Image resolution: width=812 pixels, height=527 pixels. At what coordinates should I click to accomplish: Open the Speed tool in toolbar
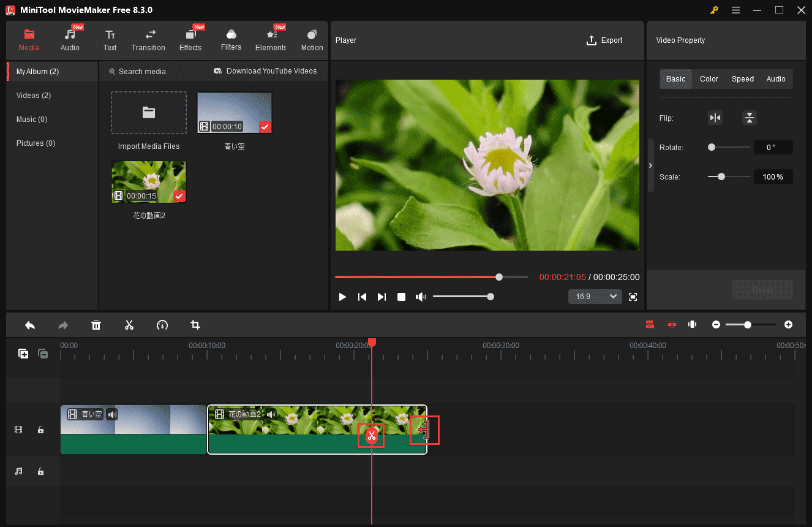[x=162, y=325]
